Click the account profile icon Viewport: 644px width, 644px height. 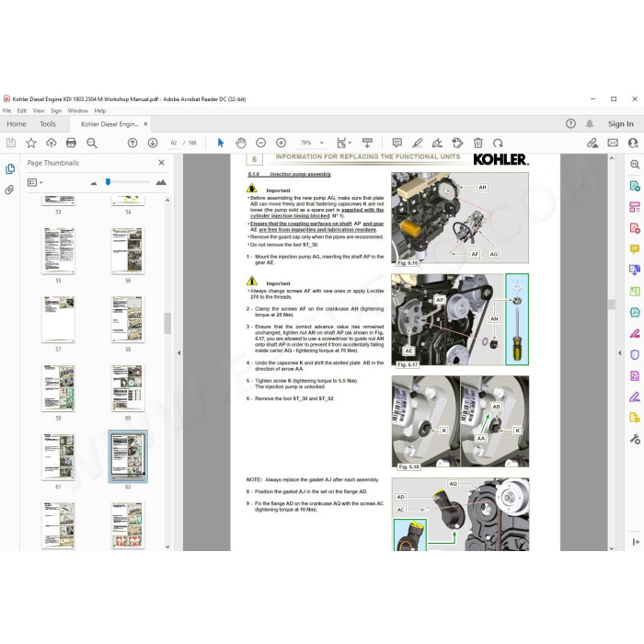(633, 143)
